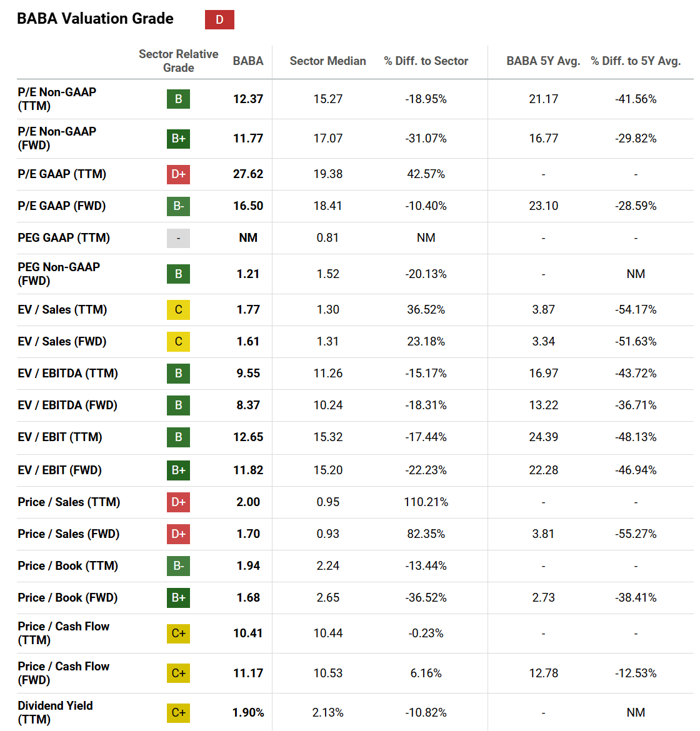This screenshot has width=700, height=731.
Task: Click the 110.21% value for Price / Sales (TTM)
Action: [x=426, y=502]
